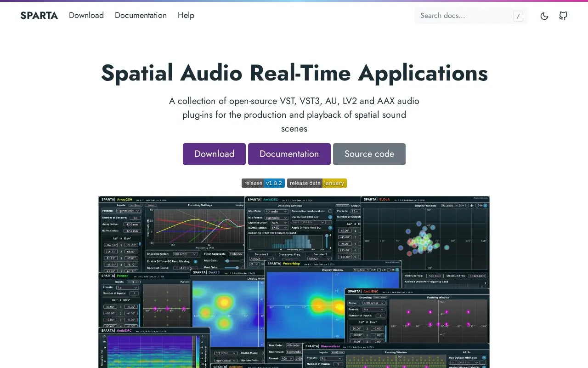Open the plug-in screenshots collage image
Screen dimensions: 588x368
tap(294, 282)
